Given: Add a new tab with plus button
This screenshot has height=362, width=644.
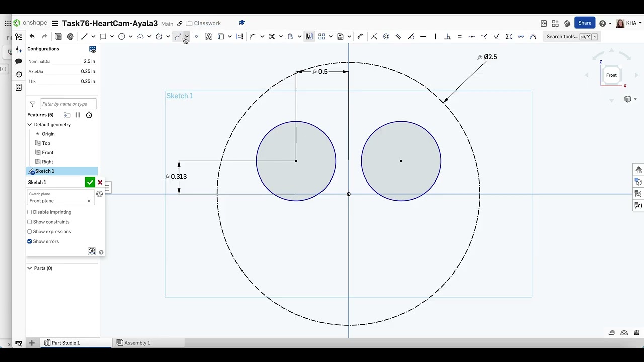Looking at the screenshot, I should click(x=32, y=343).
